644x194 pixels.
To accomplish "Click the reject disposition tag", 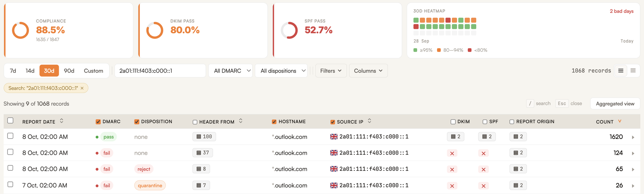I will (144, 169).
